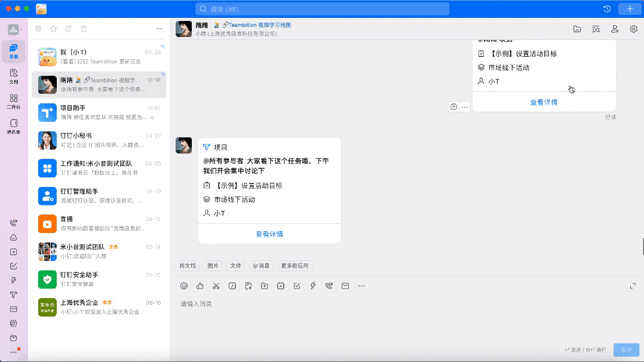Open the screenshot scissors tool
The image size is (644, 362).
(216, 286)
